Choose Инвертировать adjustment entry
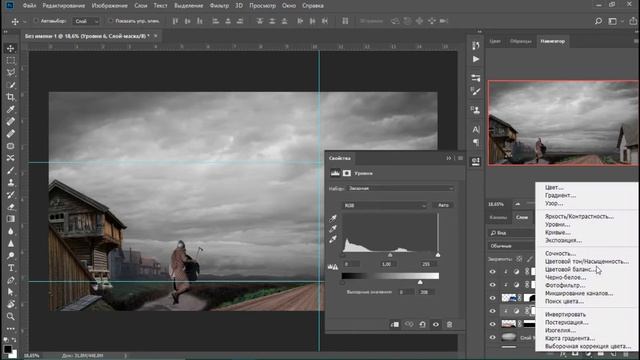This screenshot has height=360, width=640. [565, 314]
